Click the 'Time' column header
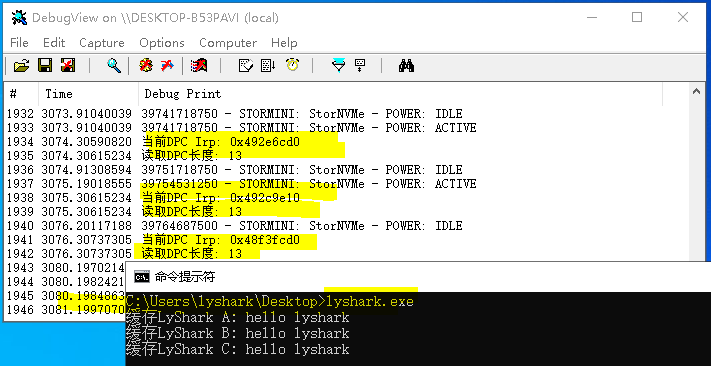The width and height of the screenshot is (711, 366). tap(88, 94)
